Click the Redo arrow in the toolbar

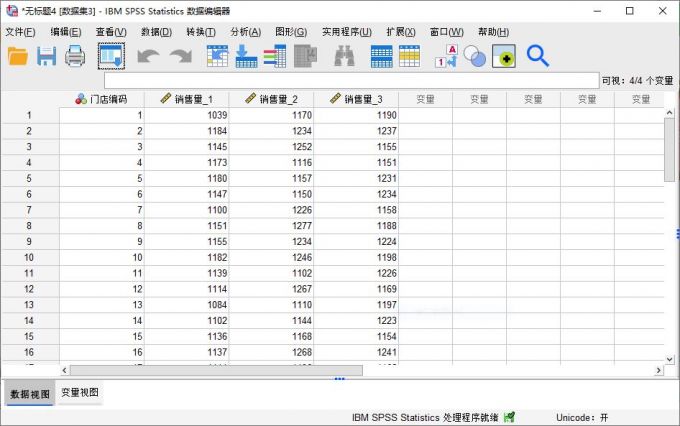coord(180,57)
